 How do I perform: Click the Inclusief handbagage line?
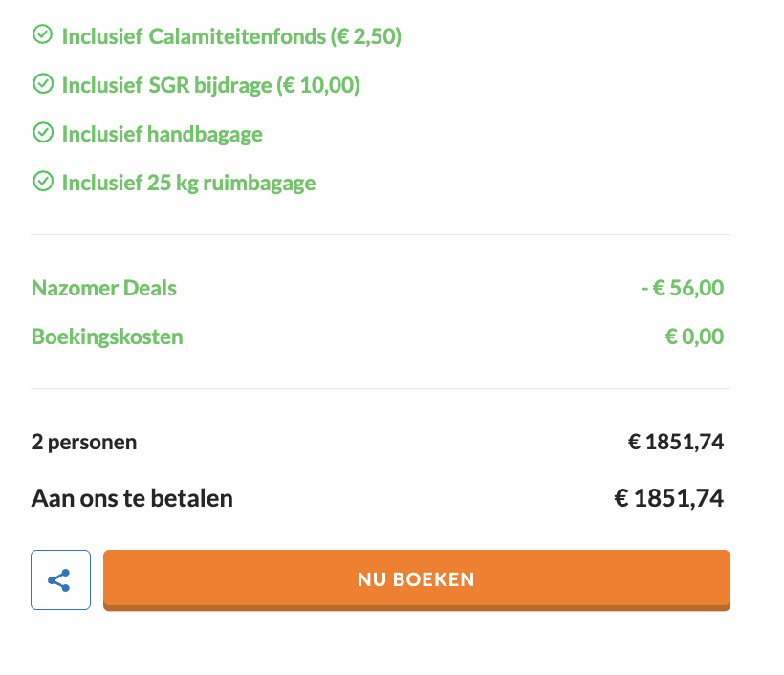pos(162,134)
